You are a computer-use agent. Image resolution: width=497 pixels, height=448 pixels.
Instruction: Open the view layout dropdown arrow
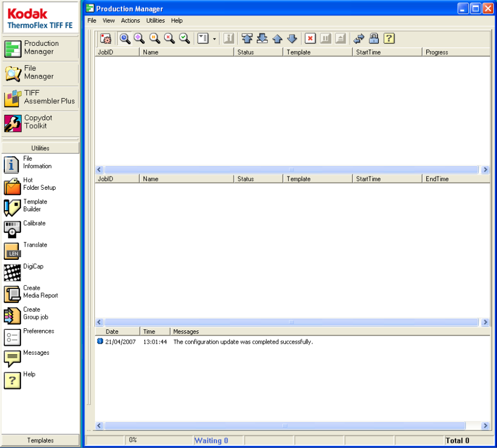(x=214, y=39)
